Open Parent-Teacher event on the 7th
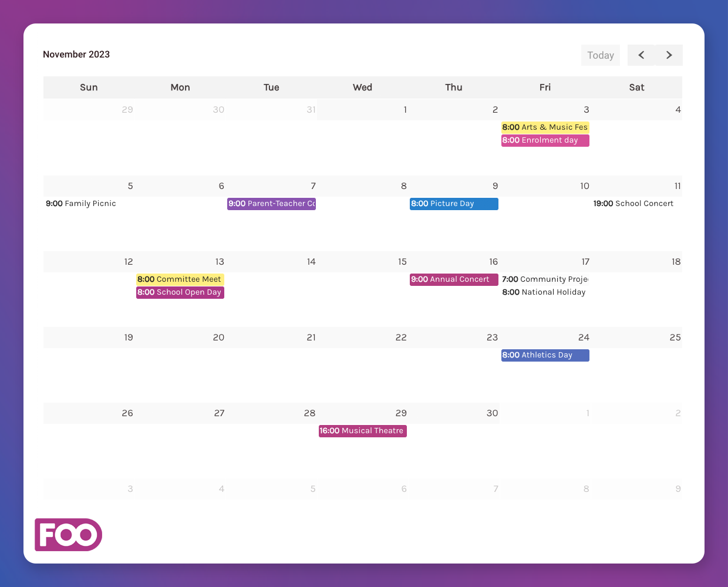The width and height of the screenshot is (728, 587). pos(272,204)
